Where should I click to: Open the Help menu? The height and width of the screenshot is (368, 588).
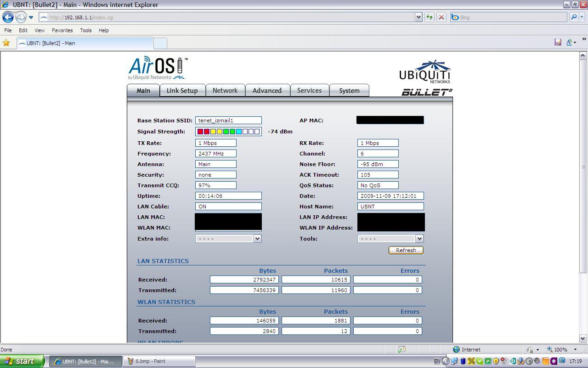[103, 30]
